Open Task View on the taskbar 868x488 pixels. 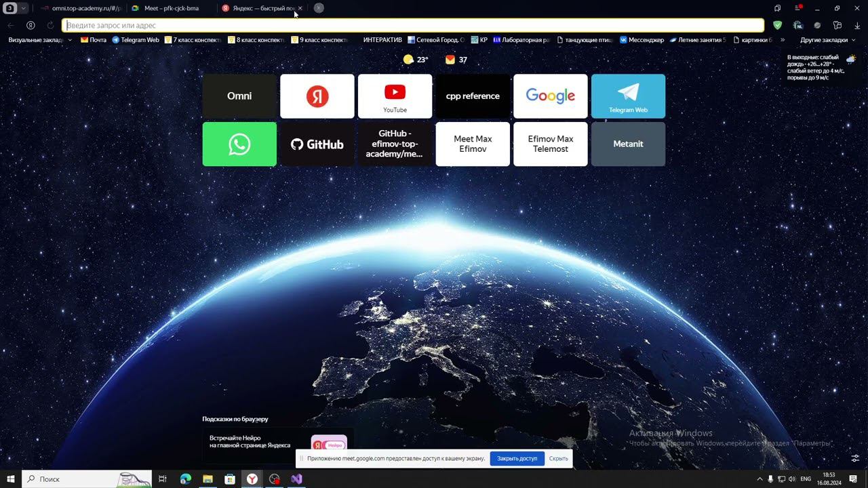[163, 479]
